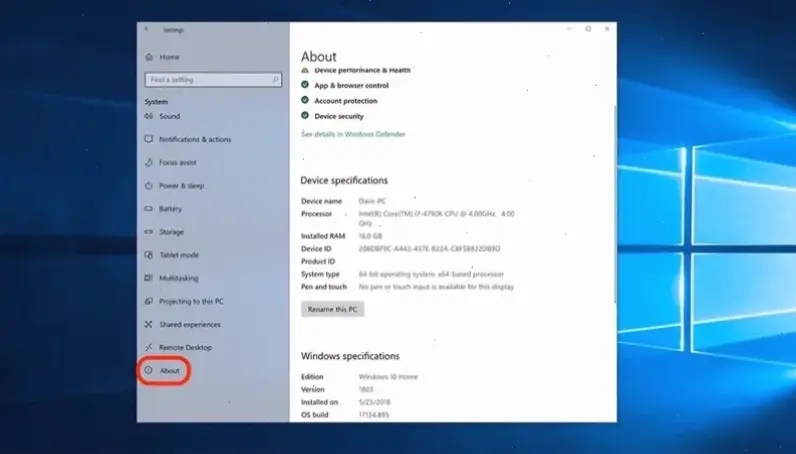This screenshot has height=454, width=796.
Task: Click the Processor value text
Action: [x=437, y=218]
